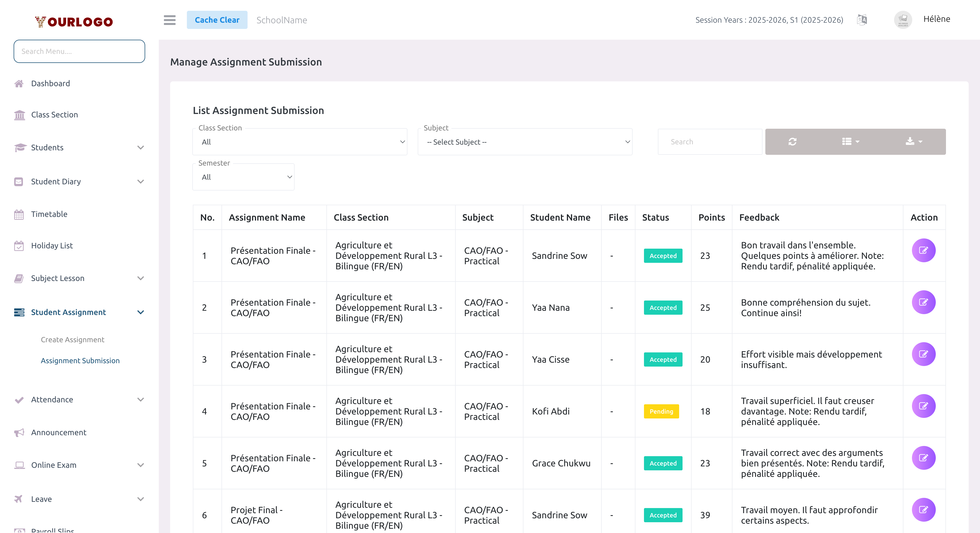Click the edit action icon for Sandrine Sow
This screenshot has height=533, width=980.
click(x=924, y=250)
